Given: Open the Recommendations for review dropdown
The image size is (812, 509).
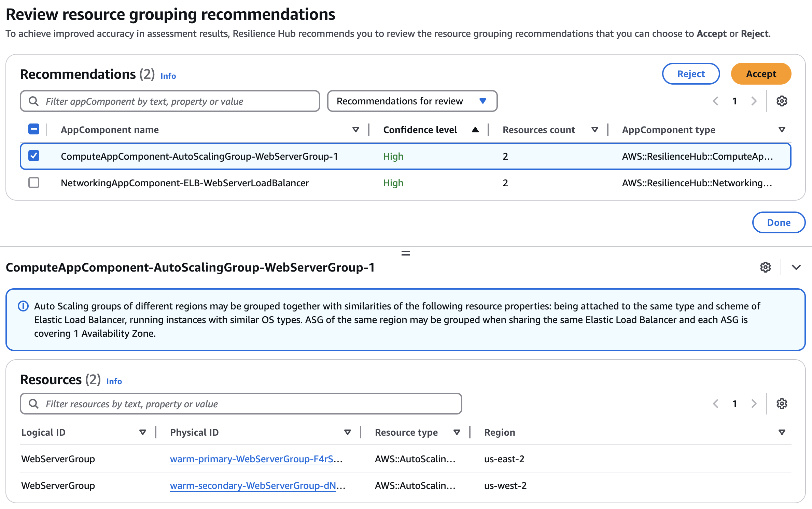Looking at the screenshot, I should coord(412,101).
